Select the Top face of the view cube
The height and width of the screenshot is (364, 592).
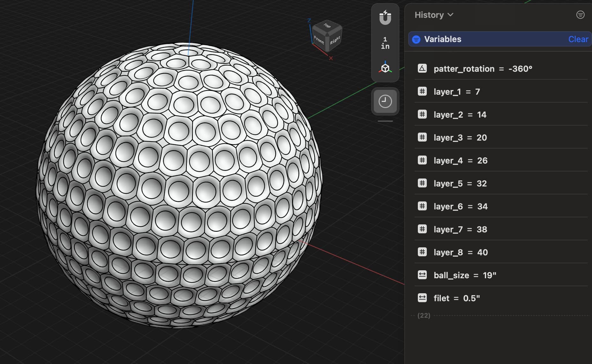point(327,26)
